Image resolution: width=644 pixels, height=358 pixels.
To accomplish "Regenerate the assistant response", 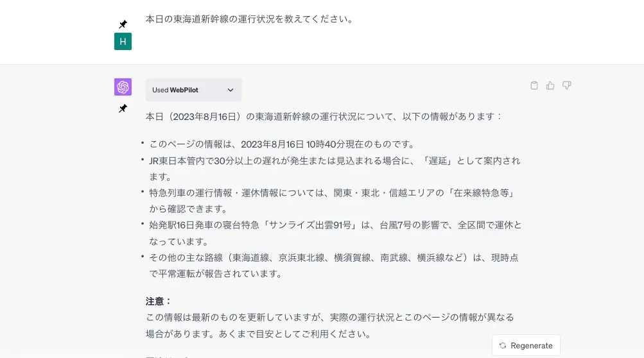I will tap(526, 346).
